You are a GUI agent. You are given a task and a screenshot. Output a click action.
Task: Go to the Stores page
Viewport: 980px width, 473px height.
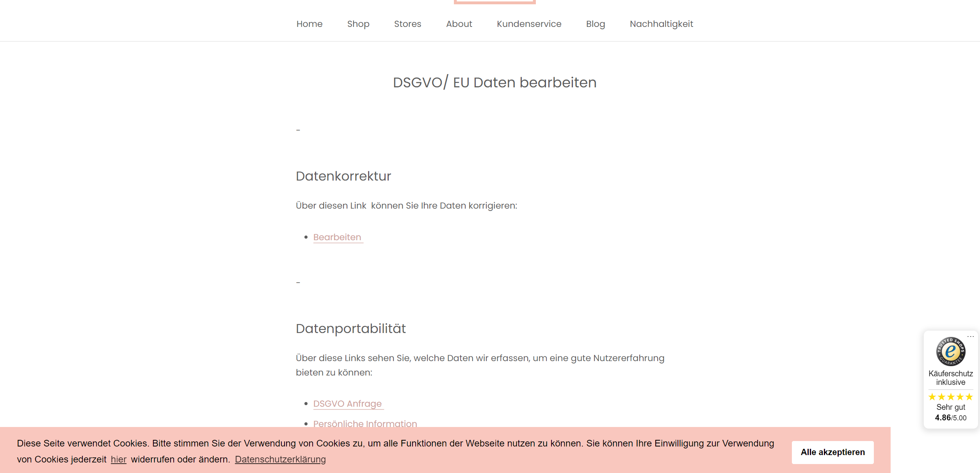click(x=407, y=24)
